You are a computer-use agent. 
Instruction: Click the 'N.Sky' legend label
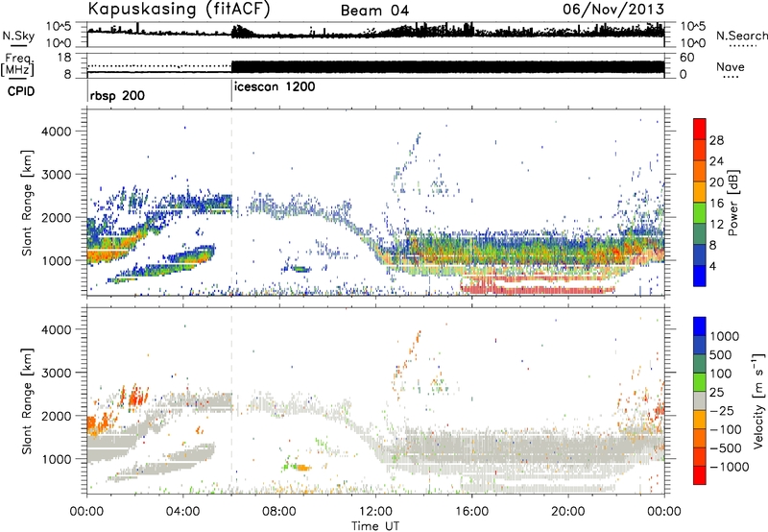18,36
